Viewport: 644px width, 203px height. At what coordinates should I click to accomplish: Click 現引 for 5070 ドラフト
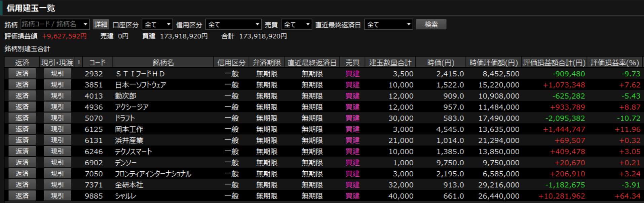(x=57, y=118)
